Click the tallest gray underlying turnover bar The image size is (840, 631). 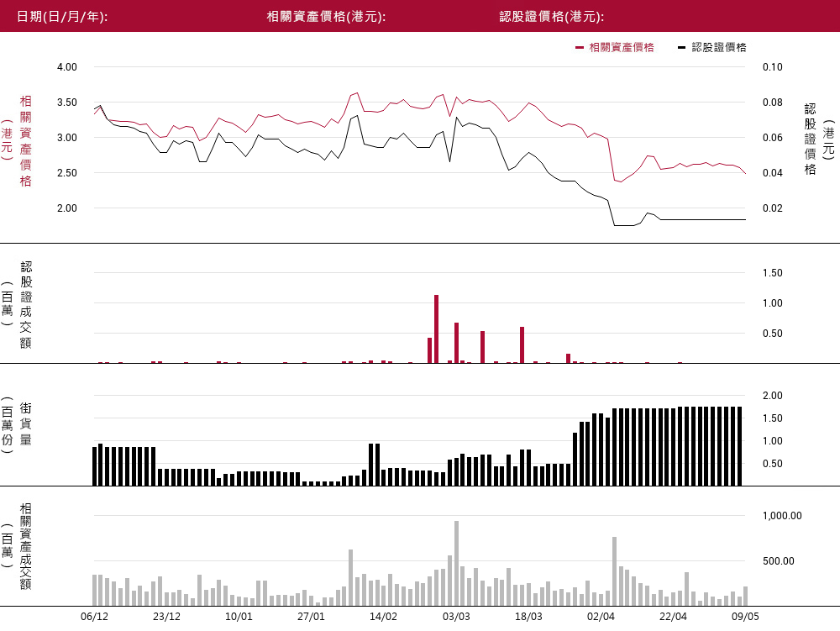pos(456,564)
